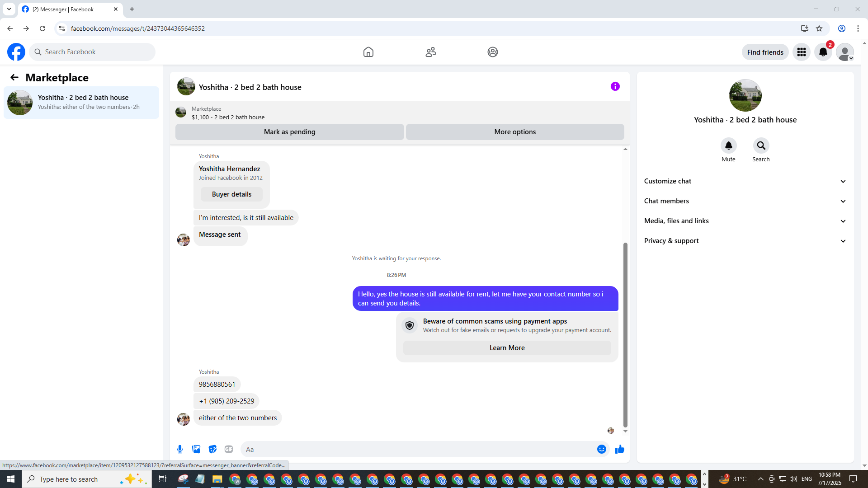This screenshot has height=488, width=868.
Task: Click the phone number 9856880561 message
Action: click(x=217, y=385)
